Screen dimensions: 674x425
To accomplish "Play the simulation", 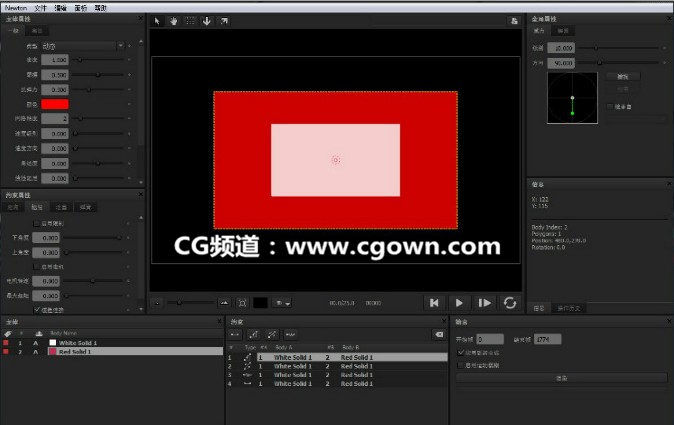I will [459, 303].
